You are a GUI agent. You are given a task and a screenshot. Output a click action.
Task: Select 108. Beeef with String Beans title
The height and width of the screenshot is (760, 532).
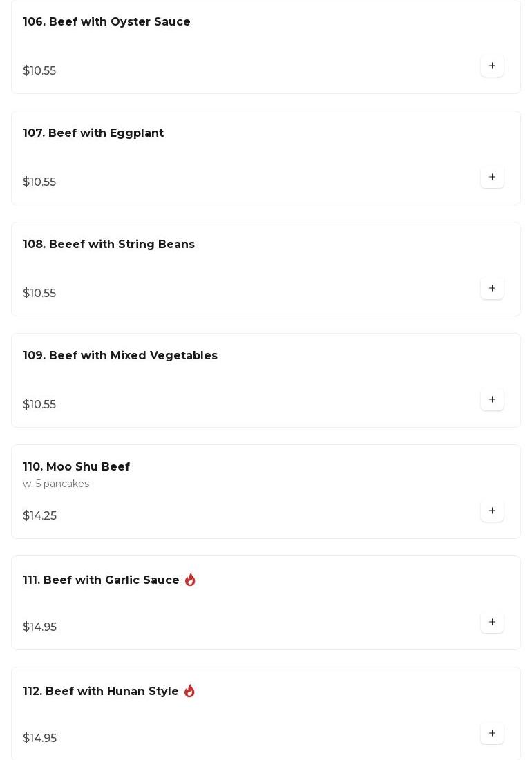coord(108,245)
